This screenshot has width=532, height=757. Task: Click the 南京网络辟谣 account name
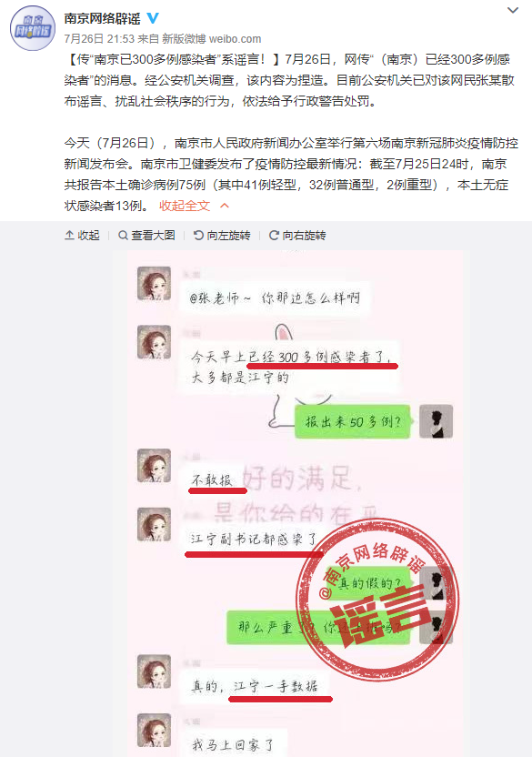[x=103, y=18]
